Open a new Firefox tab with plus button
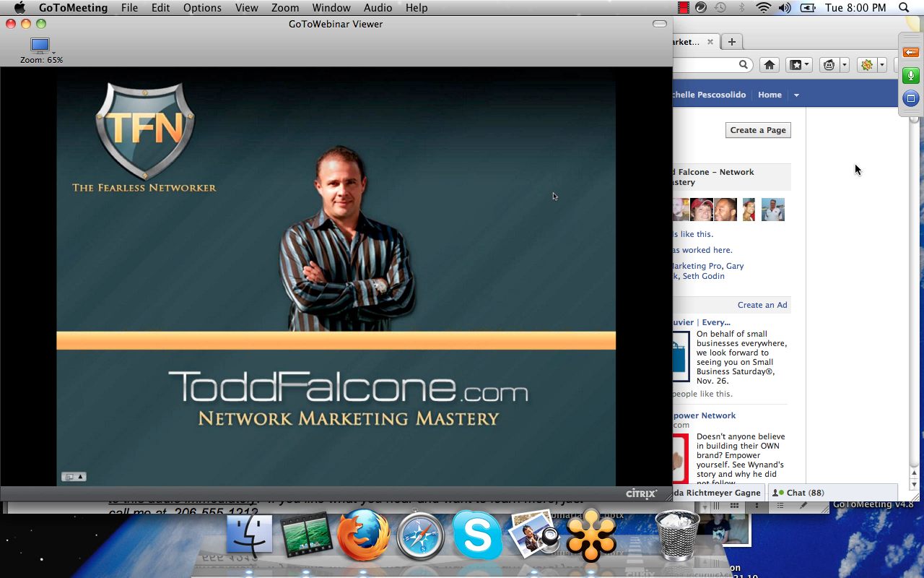This screenshot has height=578, width=924. [x=731, y=42]
